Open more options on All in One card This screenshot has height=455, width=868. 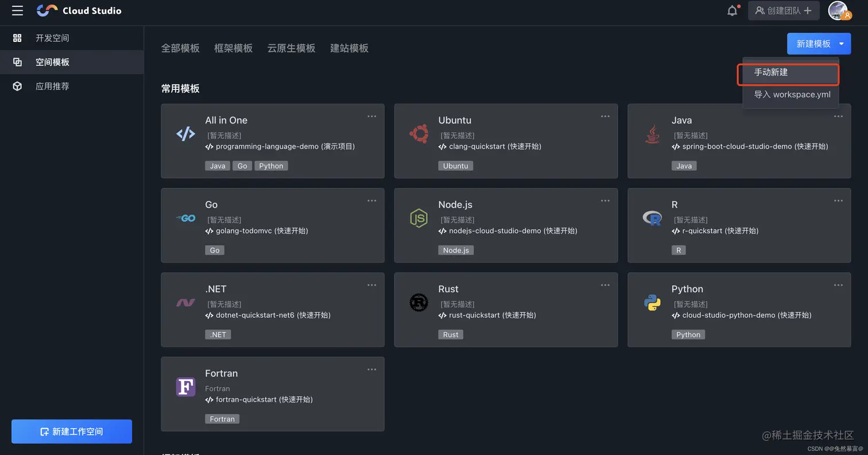point(372,116)
